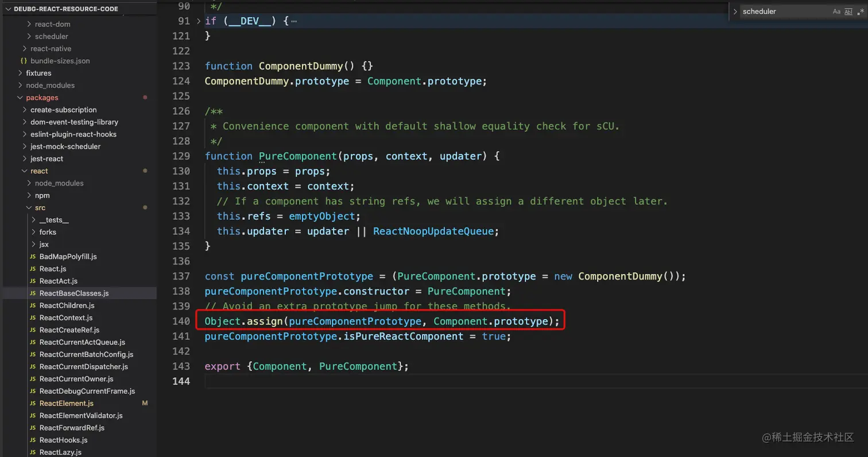Open ReactHooks.js file
The height and width of the screenshot is (457, 868).
pos(63,440)
